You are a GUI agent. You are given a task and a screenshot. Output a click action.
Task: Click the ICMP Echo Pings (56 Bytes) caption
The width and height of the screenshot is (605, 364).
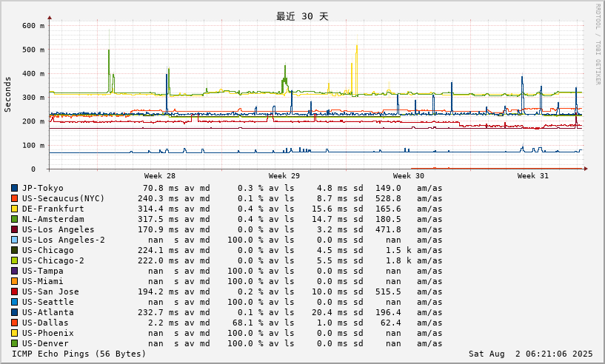coord(78,354)
